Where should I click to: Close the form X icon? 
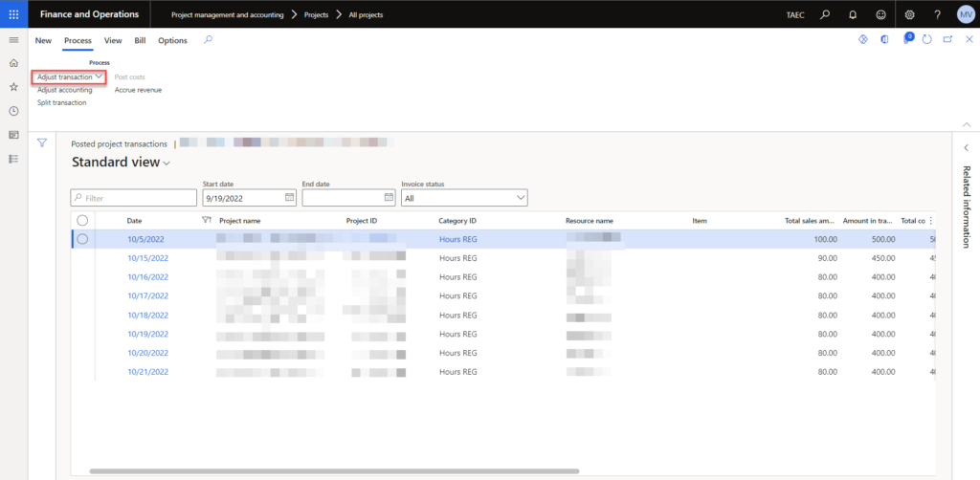(x=969, y=39)
